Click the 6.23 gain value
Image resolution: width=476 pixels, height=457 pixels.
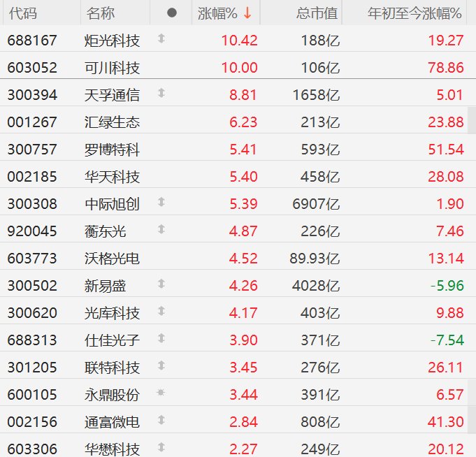243,122
